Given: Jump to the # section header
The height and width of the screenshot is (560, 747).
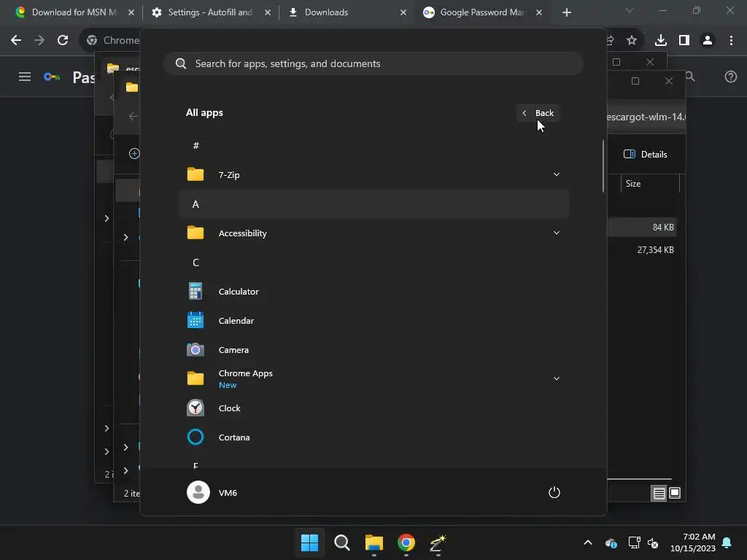Looking at the screenshot, I should coord(373,146).
